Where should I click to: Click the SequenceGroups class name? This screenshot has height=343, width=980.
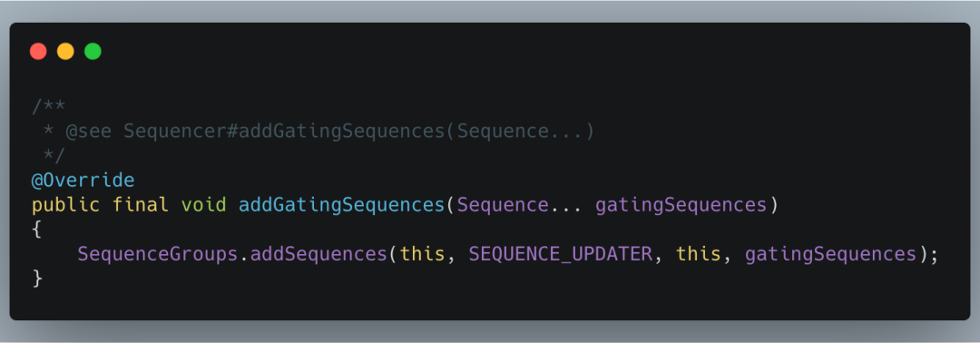(x=158, y=254)
